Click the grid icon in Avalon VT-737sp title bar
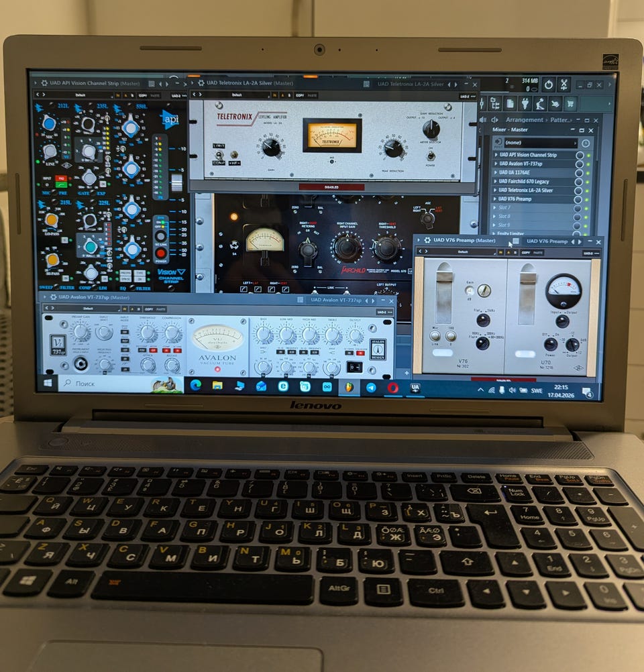Viewport: 644px width, 672px height. (x=300, y=300)
